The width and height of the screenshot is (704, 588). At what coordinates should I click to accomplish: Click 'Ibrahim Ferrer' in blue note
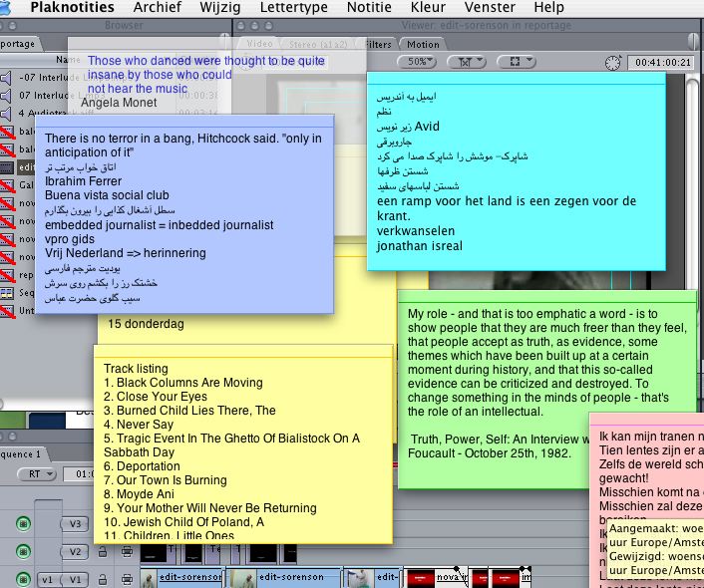pyautogui.click(x=83, y=181)
